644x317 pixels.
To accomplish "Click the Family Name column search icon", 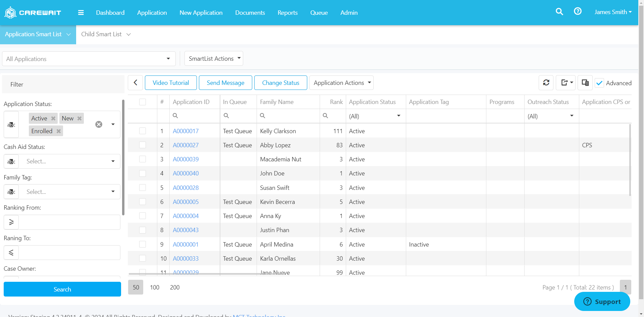I will click(263, 116).
